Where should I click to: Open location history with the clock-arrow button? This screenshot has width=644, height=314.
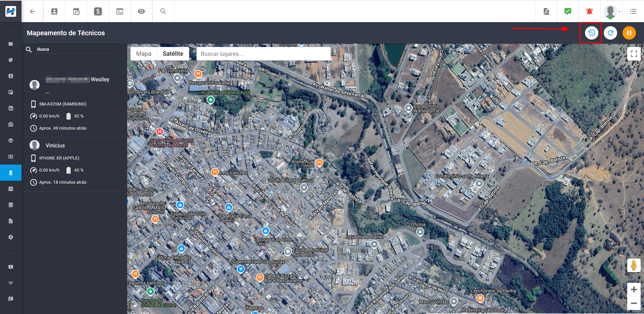pyautogui.click(x=592, y=33)
